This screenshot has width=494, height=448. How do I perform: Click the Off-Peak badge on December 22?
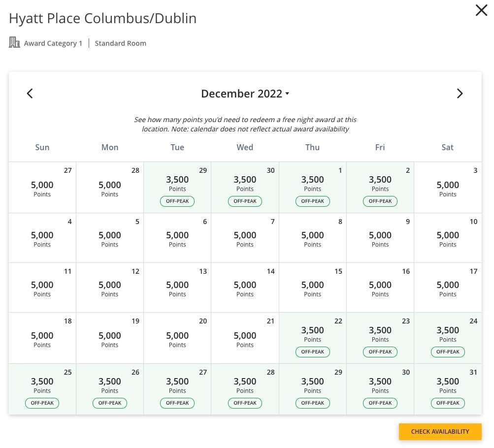(x=312, y=352)
